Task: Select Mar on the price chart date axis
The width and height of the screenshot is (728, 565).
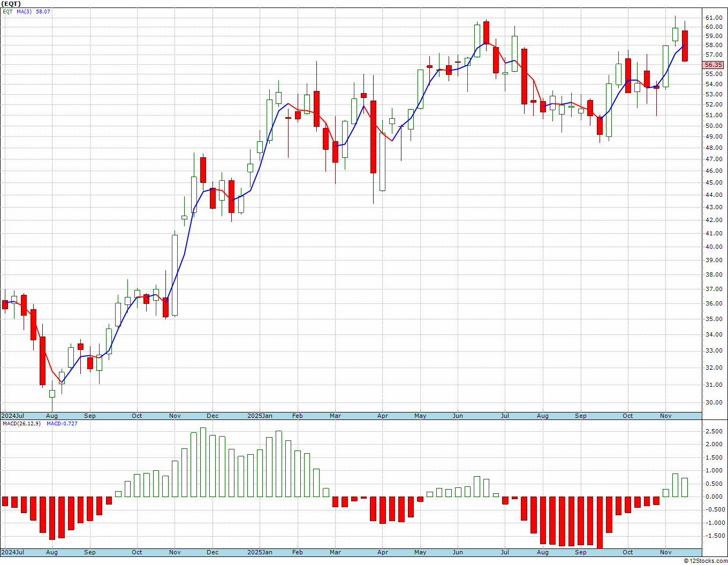Action: (335, 416)
